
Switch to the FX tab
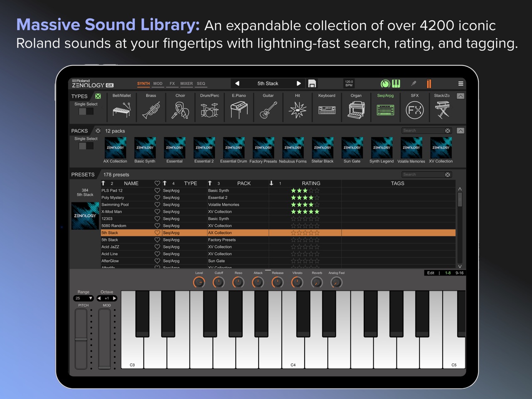pos(172,84)
